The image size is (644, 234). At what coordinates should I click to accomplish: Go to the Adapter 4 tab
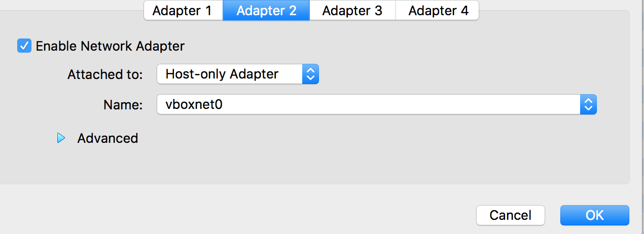(x=437, y=11)
